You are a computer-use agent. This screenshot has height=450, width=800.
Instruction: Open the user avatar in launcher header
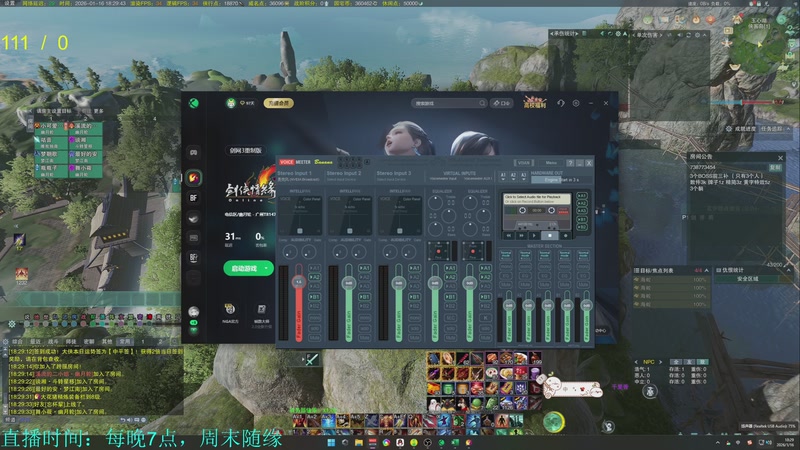point(231,103)
